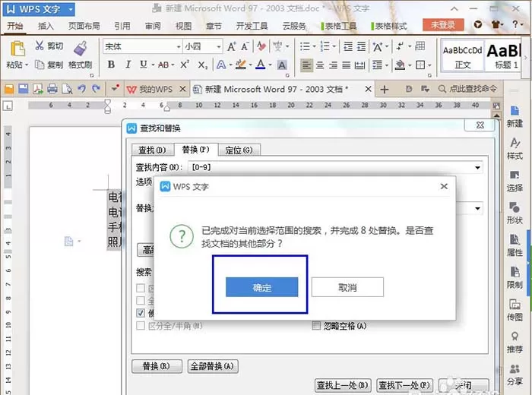Expand font color dropdown arrow
Screen dimensions: 532x395
271,65
